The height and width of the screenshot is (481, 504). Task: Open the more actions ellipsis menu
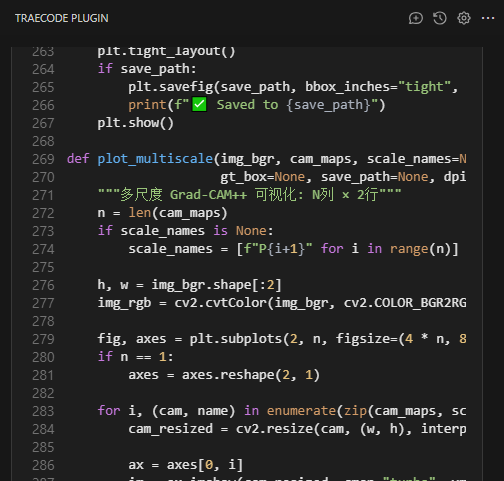488,18
